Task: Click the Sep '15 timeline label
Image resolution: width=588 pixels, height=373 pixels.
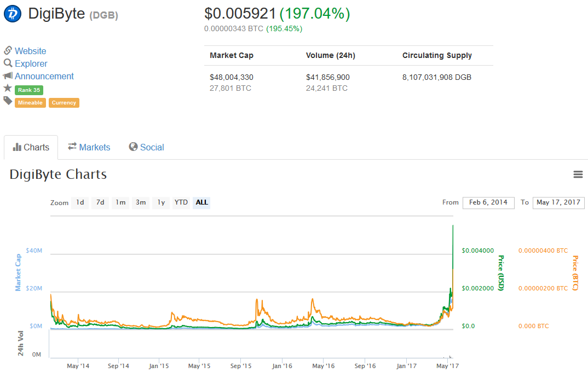Action: pyautogui.click(x=241, y=366)
